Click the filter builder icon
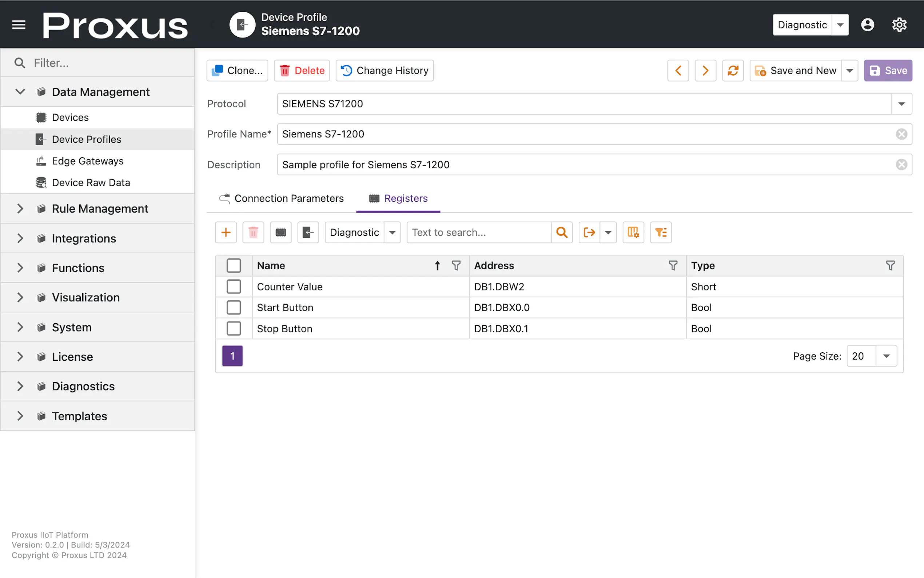This screenshot has width=924, height=578. point(660,233)
